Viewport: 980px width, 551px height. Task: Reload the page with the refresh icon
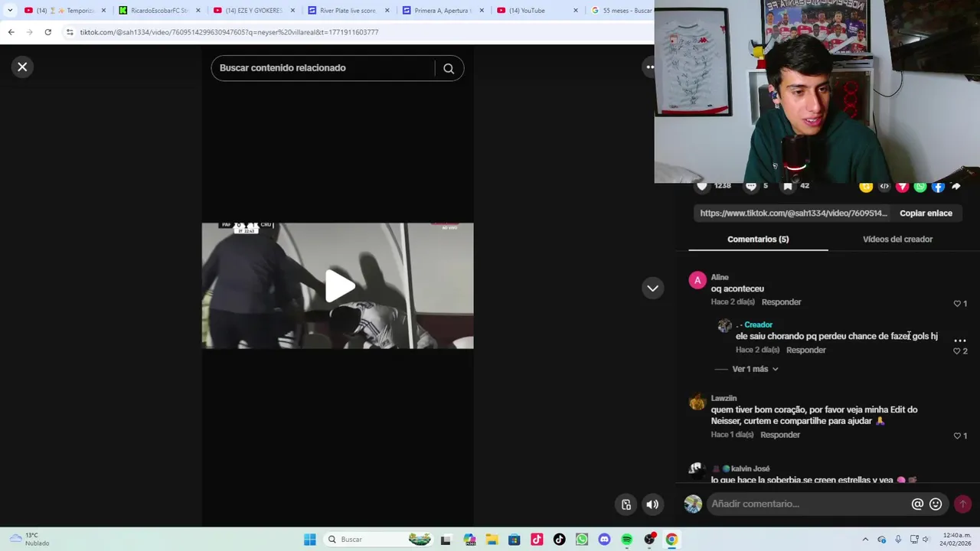click(47, 32)
